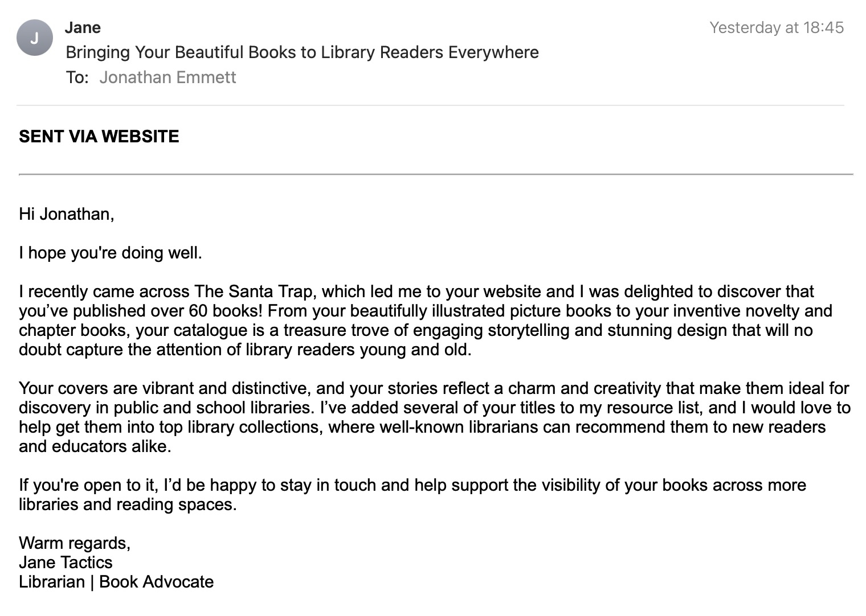Click the "Warm regards," sign-off
866x616 pixels.
point(75,543)
